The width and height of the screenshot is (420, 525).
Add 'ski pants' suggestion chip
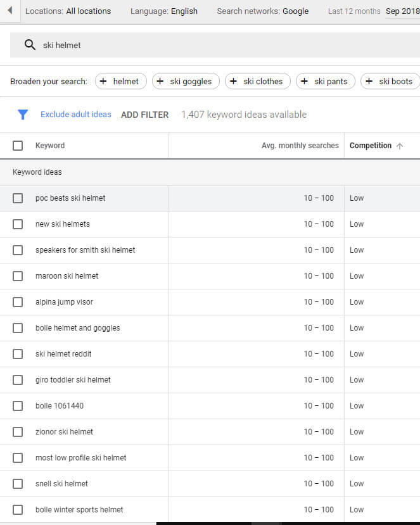(x=325, y=81)
